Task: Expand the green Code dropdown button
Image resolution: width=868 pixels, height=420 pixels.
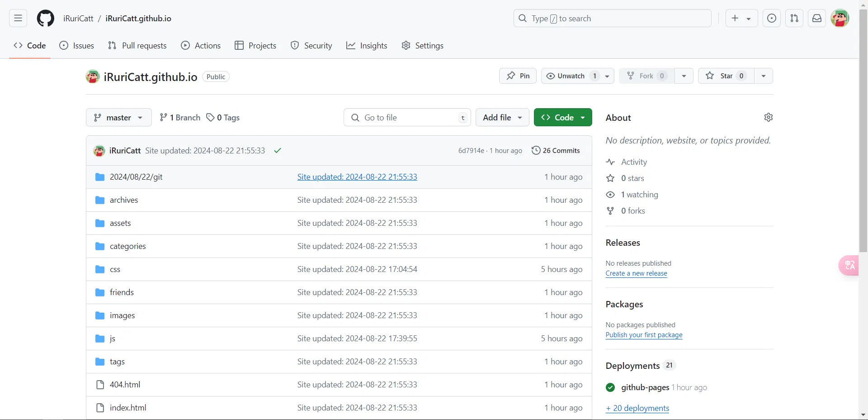Action: pyautogui.click(x=562, y=118)
